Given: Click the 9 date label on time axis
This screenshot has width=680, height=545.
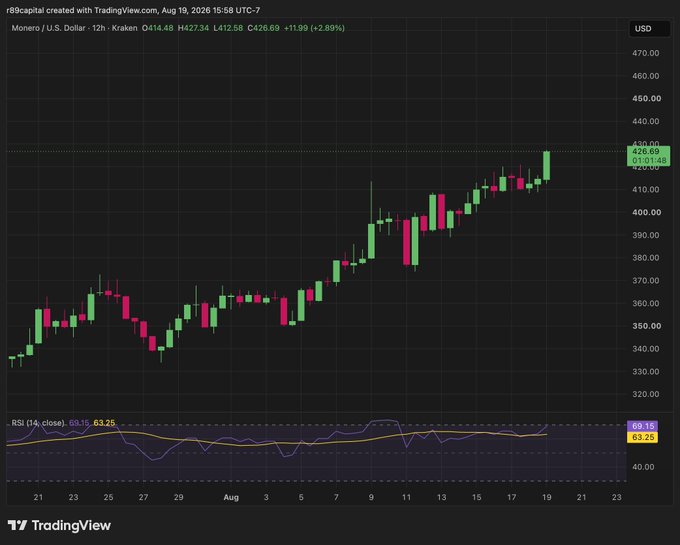Looking at the screenshot, I should (x=371, y=497).
